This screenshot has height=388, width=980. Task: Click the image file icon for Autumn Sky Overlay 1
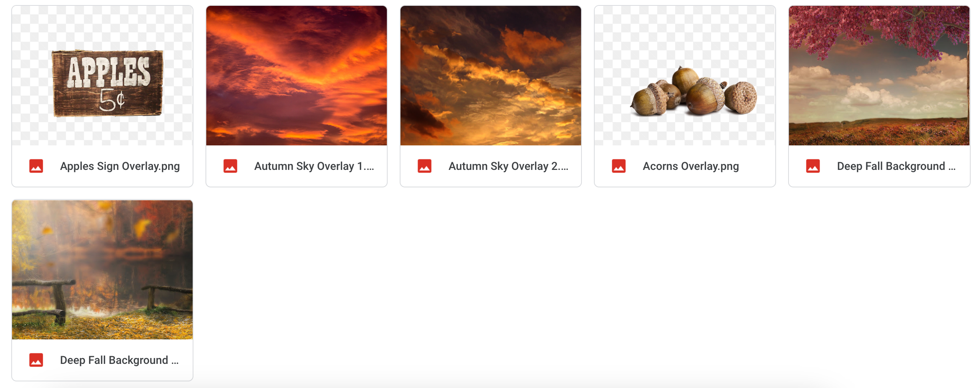[x=230, y=166]
